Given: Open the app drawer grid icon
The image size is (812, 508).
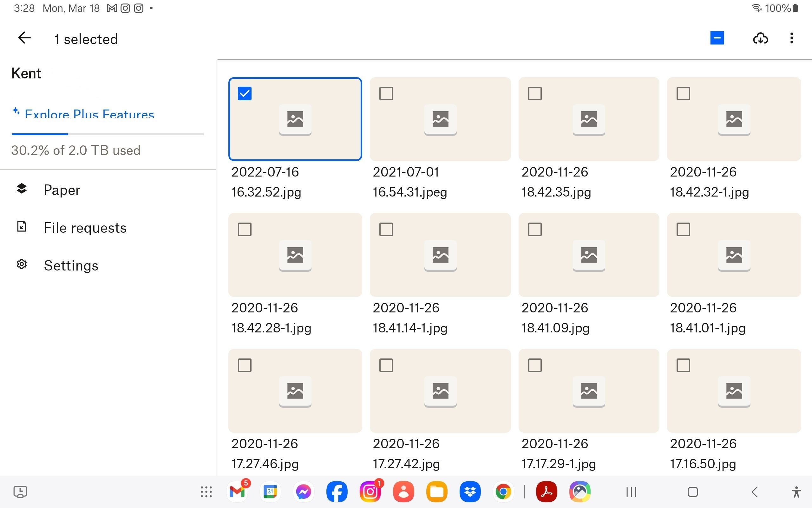Looking at the screenshot, I should point(206,492).
